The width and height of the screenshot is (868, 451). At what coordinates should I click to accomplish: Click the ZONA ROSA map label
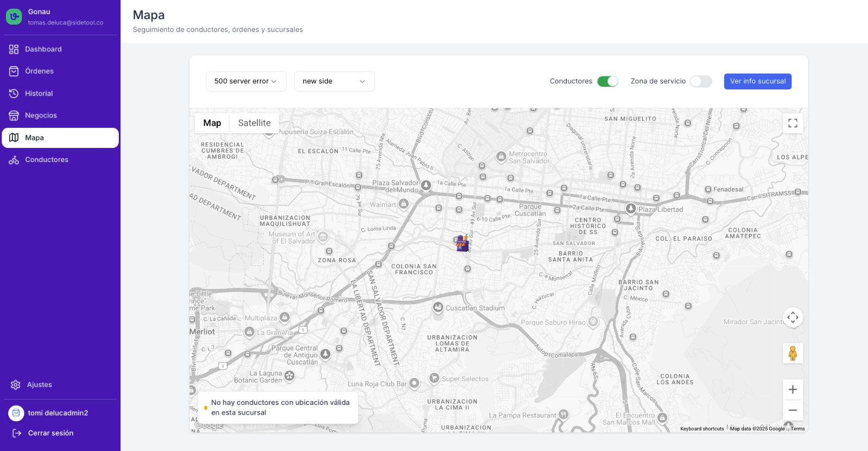337,260
